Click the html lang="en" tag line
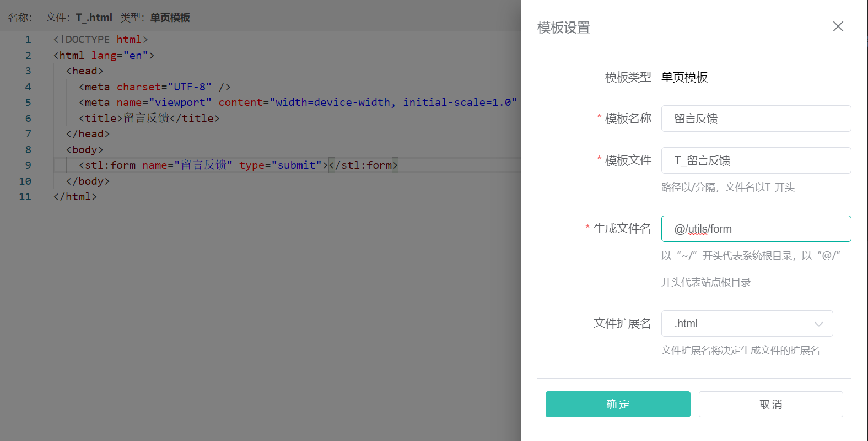 click(x=104, y=56)
